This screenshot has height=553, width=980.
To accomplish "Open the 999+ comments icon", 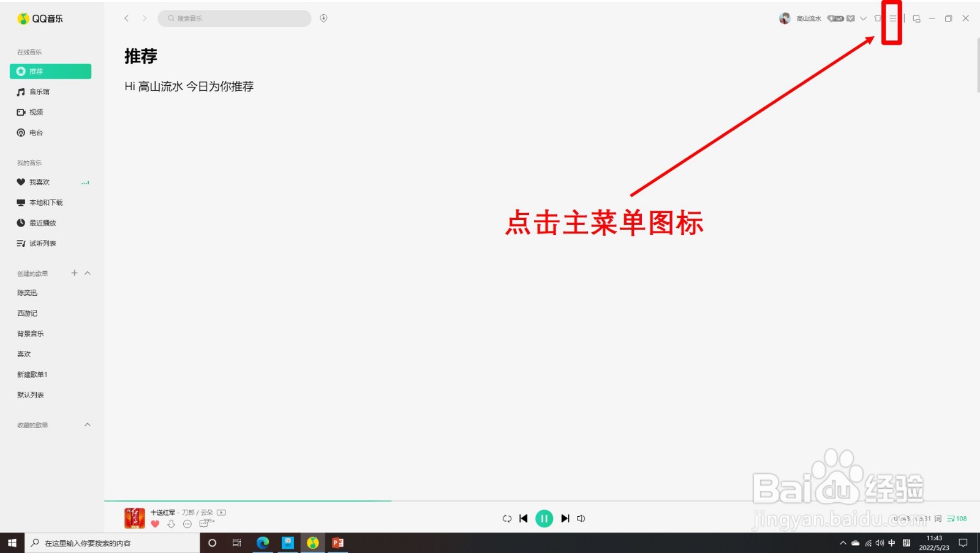I will (207, 522).
